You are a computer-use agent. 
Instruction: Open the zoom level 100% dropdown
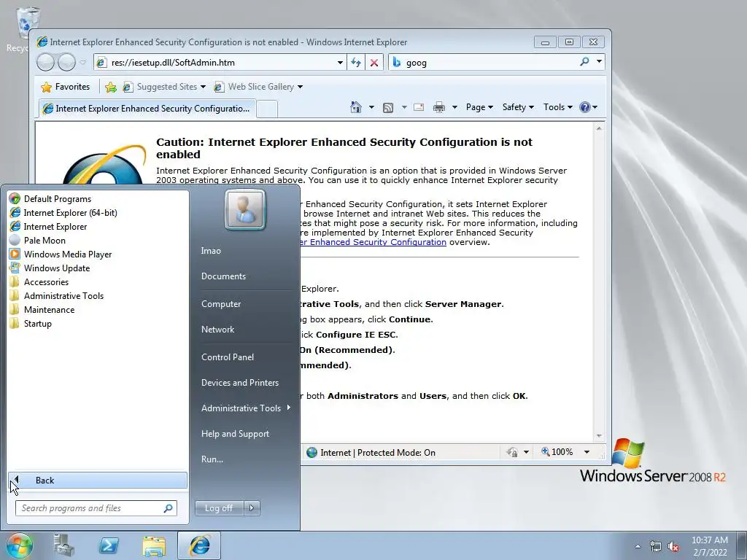click(x=587, y=452)
